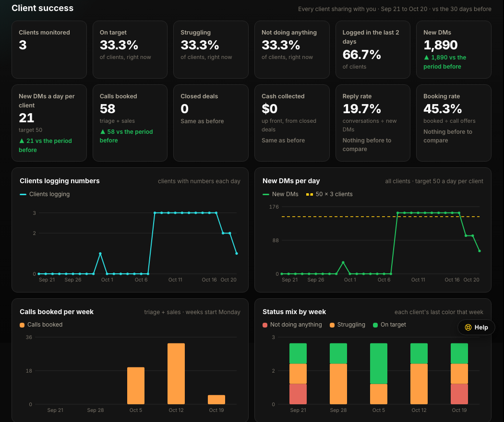Click the red segment of the Sep 21 status bar
This screenshot has width=504, height=422.
tap(298, 394)
